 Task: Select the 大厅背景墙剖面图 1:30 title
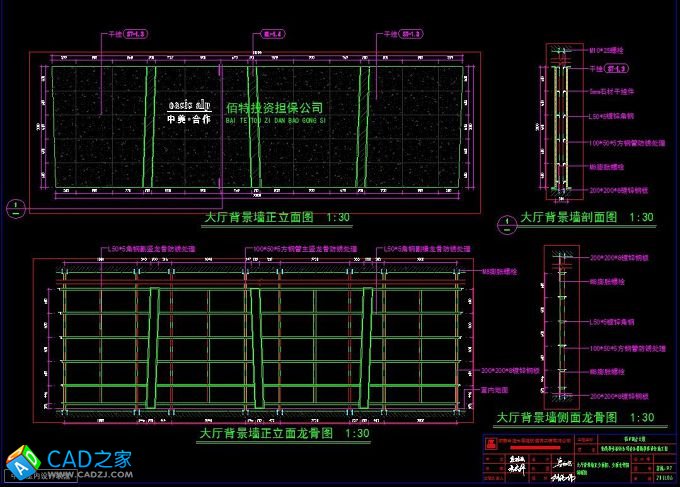click(586, 217)
